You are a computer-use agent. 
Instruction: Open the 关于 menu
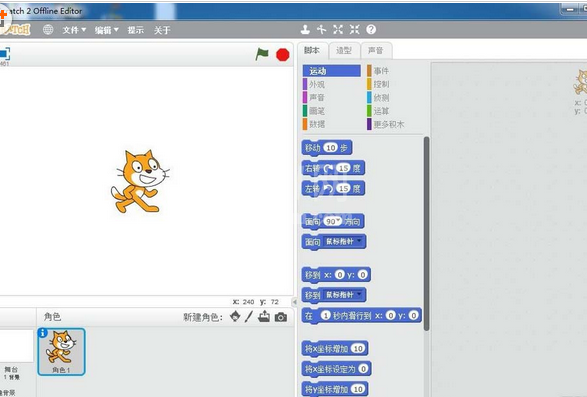[x=162, y=30]
